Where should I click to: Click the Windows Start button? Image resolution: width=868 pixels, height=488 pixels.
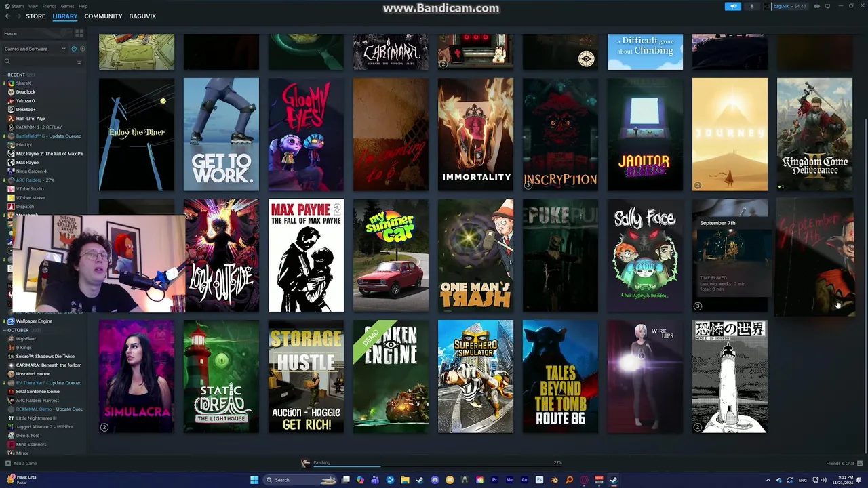[x=254, y=480]
